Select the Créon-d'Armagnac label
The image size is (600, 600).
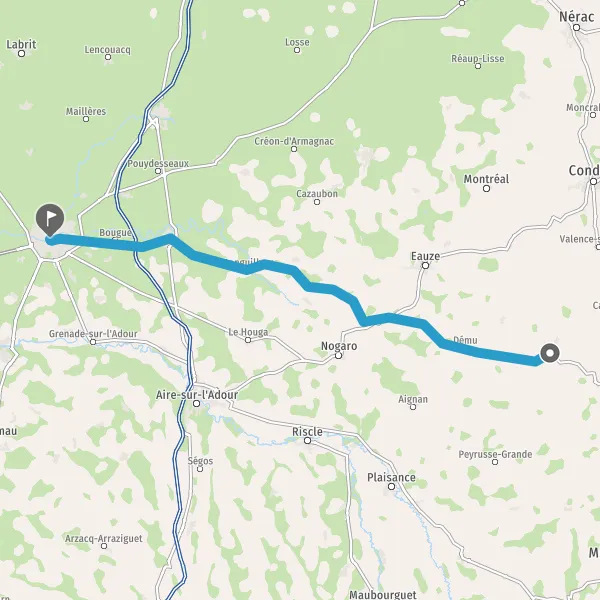tap(294, 141)
